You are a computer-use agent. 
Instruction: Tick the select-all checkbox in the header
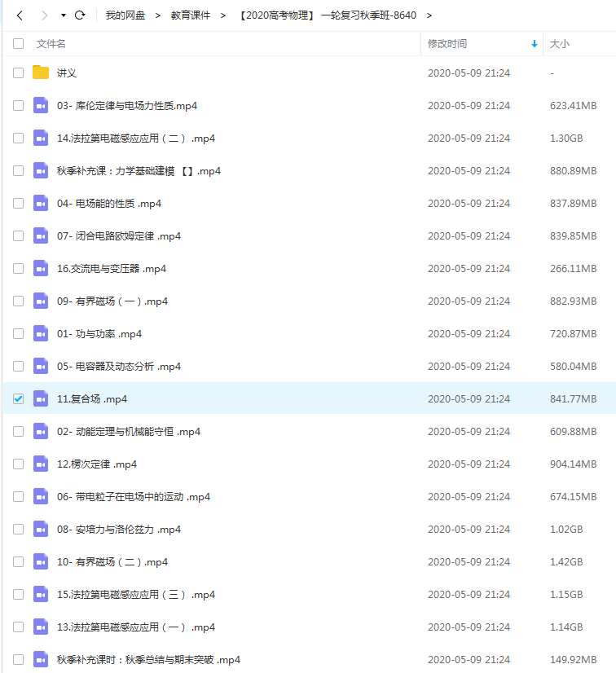[x=18, y=44]
